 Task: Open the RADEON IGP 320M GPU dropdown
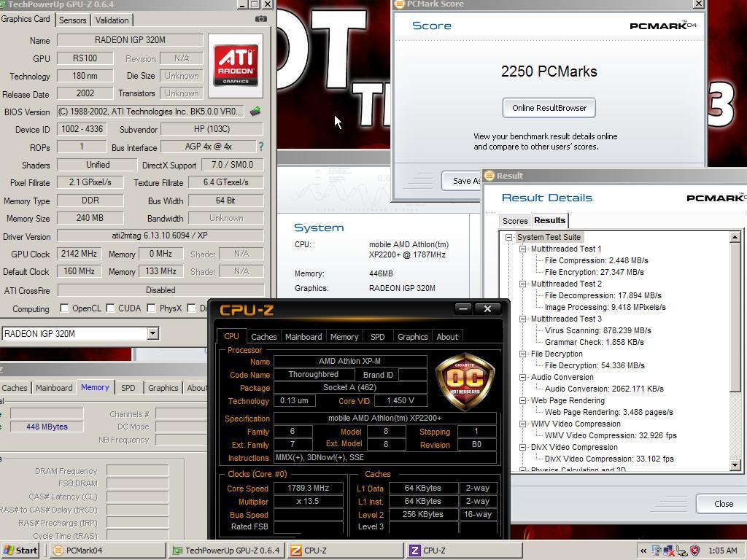click(153, 333)
